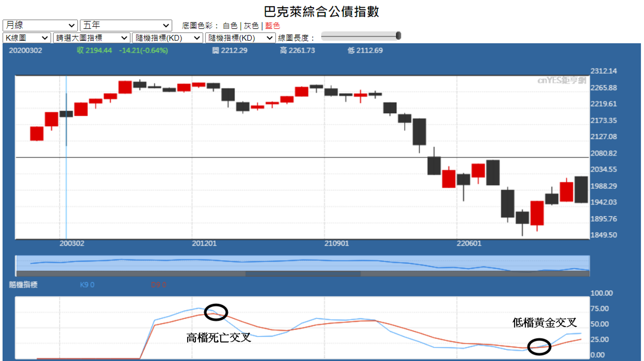
Task: Click the 收 2194.44 closing value
Action: tap(94, 50)
